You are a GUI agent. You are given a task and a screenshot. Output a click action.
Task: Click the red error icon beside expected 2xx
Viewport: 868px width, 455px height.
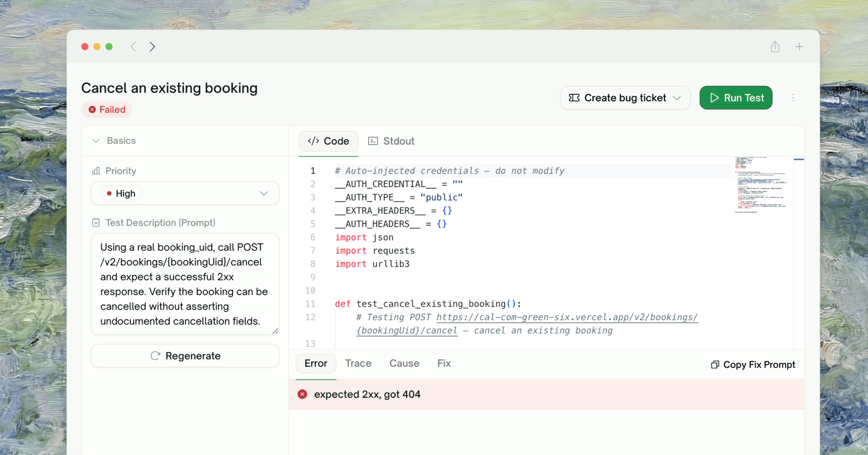[x=303, y=394]
